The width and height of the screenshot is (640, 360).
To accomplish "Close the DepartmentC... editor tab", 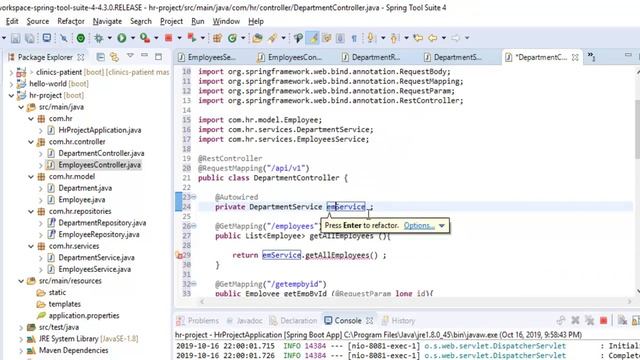I will point(575,58).
